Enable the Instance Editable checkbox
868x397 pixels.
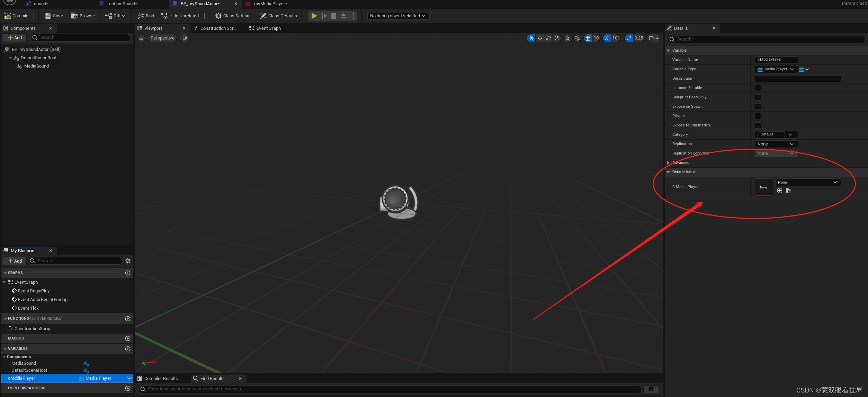click(x=758, y=88)
